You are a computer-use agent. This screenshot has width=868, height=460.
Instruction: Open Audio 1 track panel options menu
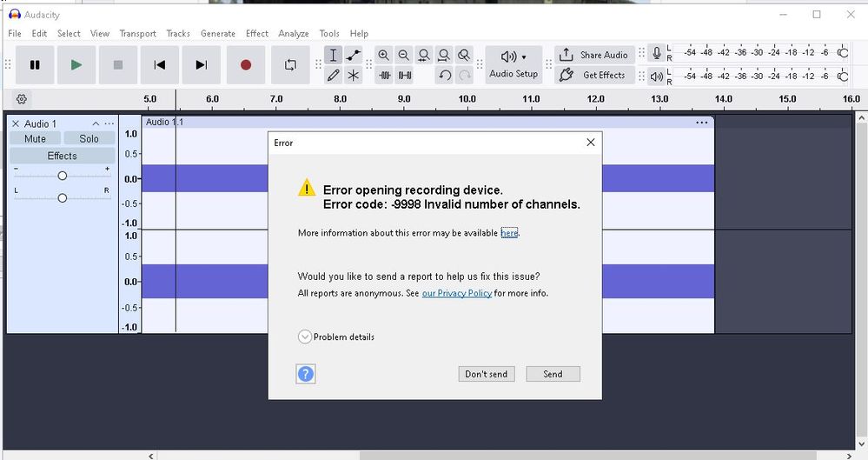(109, 123)
